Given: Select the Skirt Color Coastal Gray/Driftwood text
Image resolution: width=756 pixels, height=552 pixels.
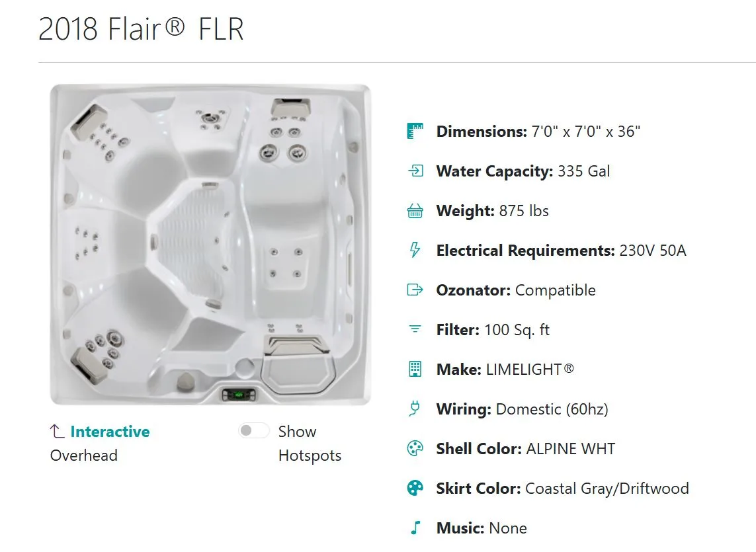Looking at the screenshot, I should click(607, 489).
